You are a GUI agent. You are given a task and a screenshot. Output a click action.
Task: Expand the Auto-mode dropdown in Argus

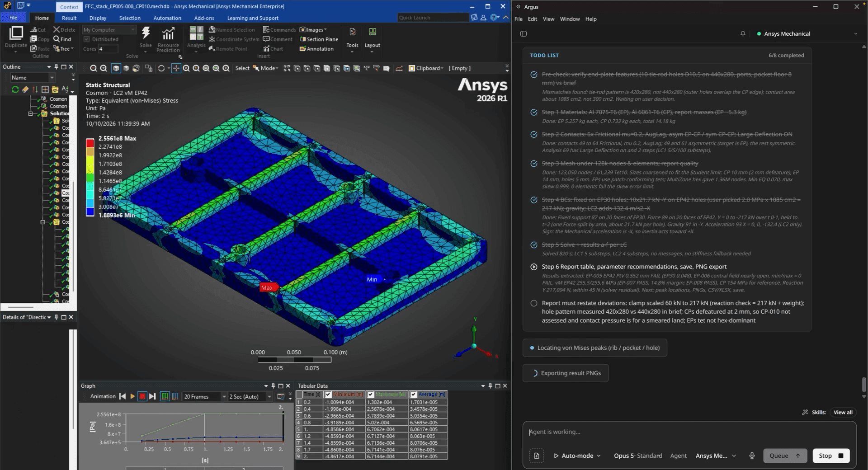pyautogui.click(x=577, y=456)
